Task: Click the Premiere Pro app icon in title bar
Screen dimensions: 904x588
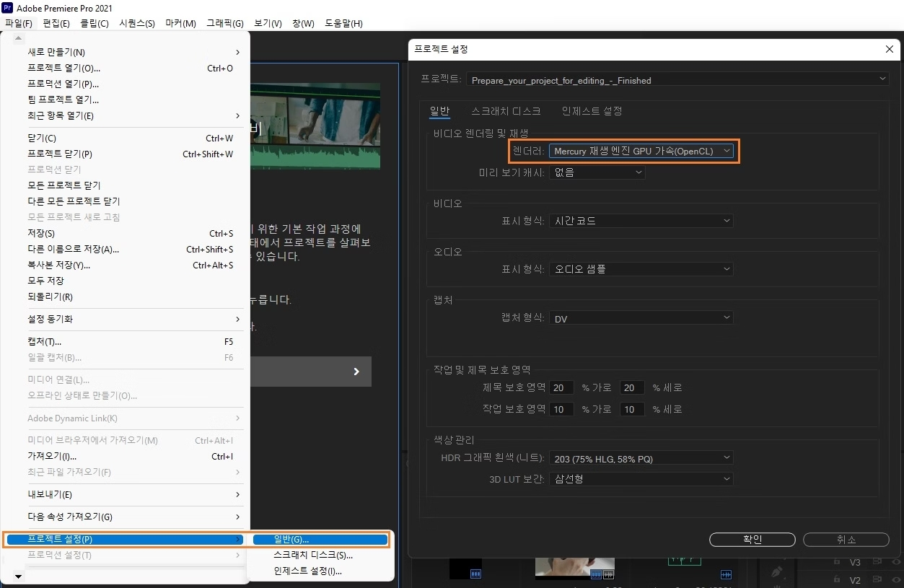Action: (x=8, y=8)
